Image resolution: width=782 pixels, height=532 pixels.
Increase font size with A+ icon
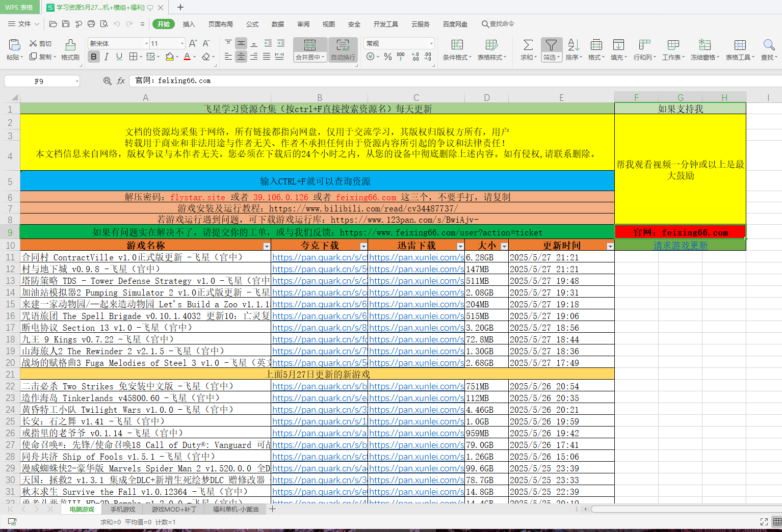coord(193,43)
